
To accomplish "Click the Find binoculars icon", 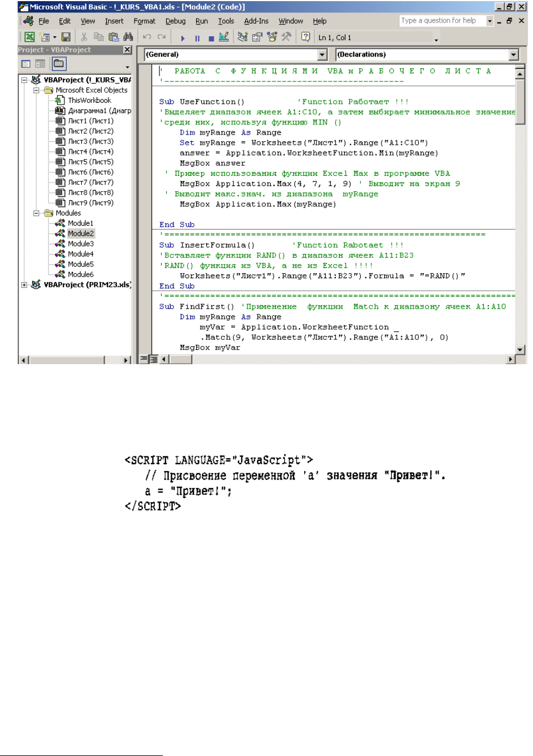I will (128, 37).
